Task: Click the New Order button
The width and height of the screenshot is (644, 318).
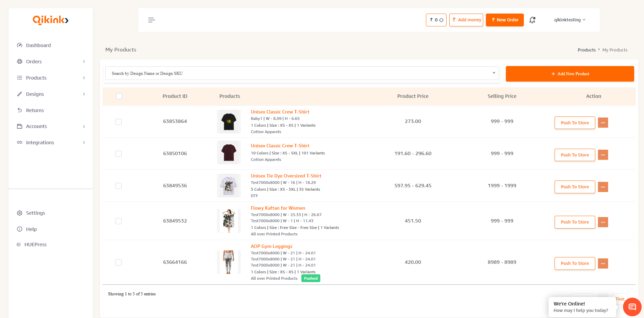Action: 505,20
